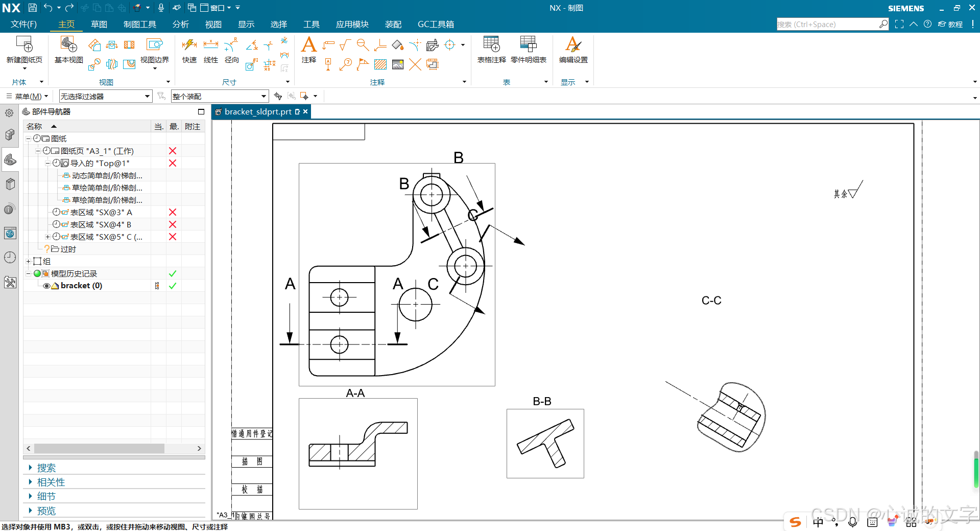Switch to the 装配 ribbon tab

pyautogui.click(x=393, y=24)
